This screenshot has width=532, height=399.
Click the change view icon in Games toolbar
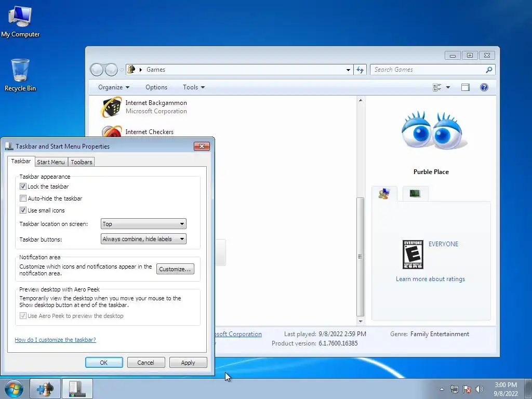[437, 87]
